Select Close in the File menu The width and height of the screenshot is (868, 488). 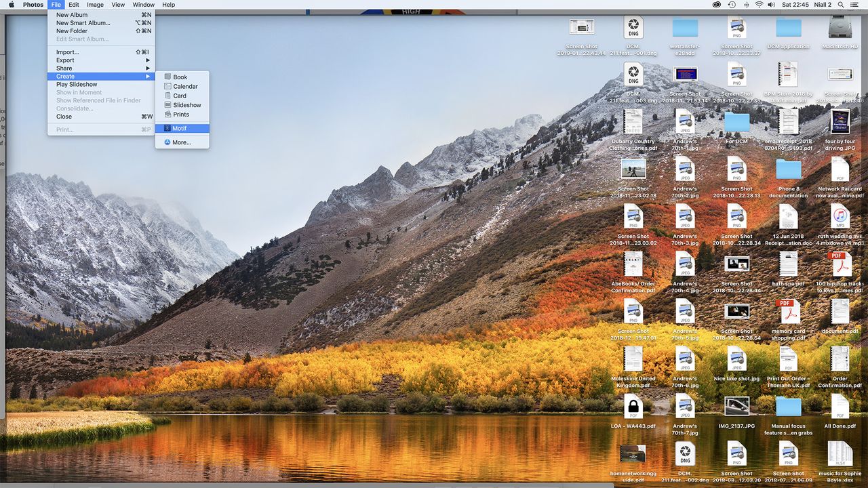101,117
